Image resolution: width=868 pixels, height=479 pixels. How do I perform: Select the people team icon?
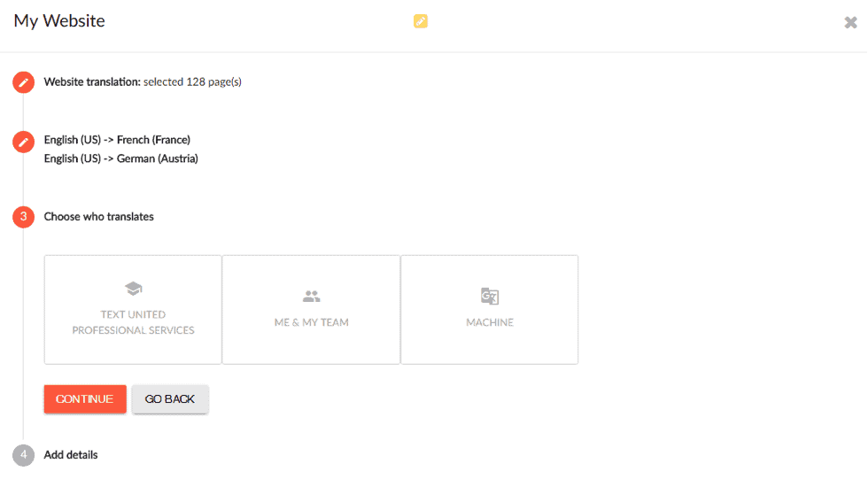[311, 297]
